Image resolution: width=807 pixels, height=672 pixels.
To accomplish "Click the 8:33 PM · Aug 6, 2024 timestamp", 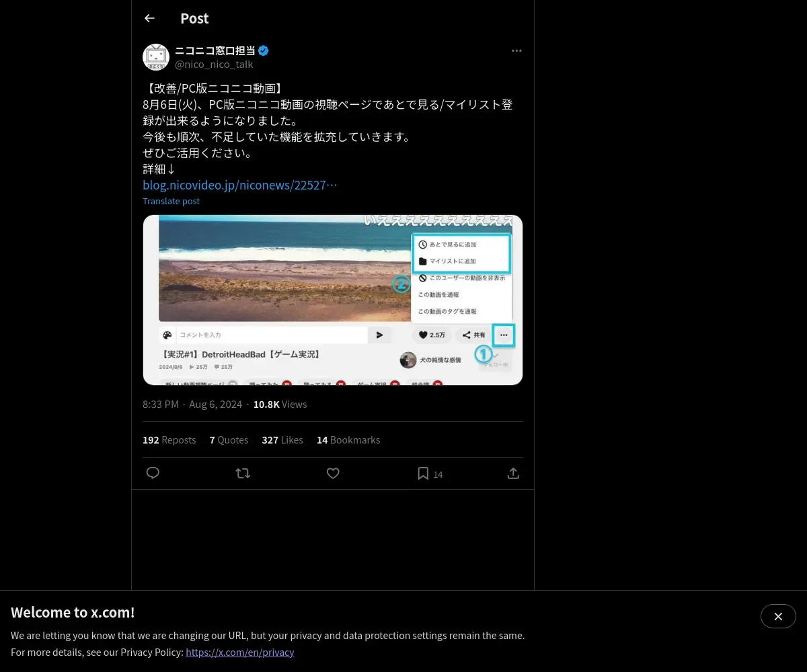I will click(x=192, y=404).
